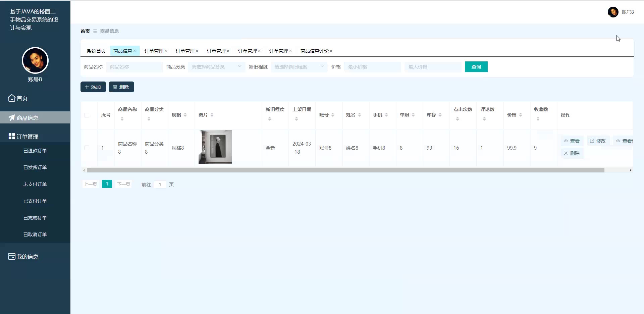Click the home icon in sidebar
This screenshot has width=644, height=314.
[x=12, y=98]
